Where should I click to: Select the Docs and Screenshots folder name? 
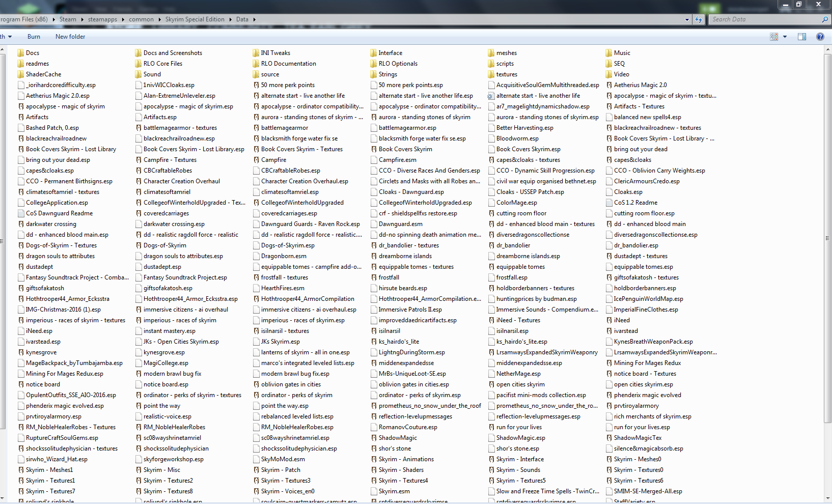coord(173,53)
